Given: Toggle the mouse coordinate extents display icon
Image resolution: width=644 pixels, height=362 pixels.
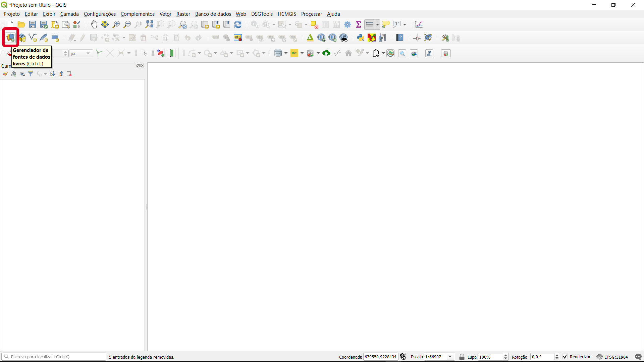Looking at the screenshot, I should (403, 357).
